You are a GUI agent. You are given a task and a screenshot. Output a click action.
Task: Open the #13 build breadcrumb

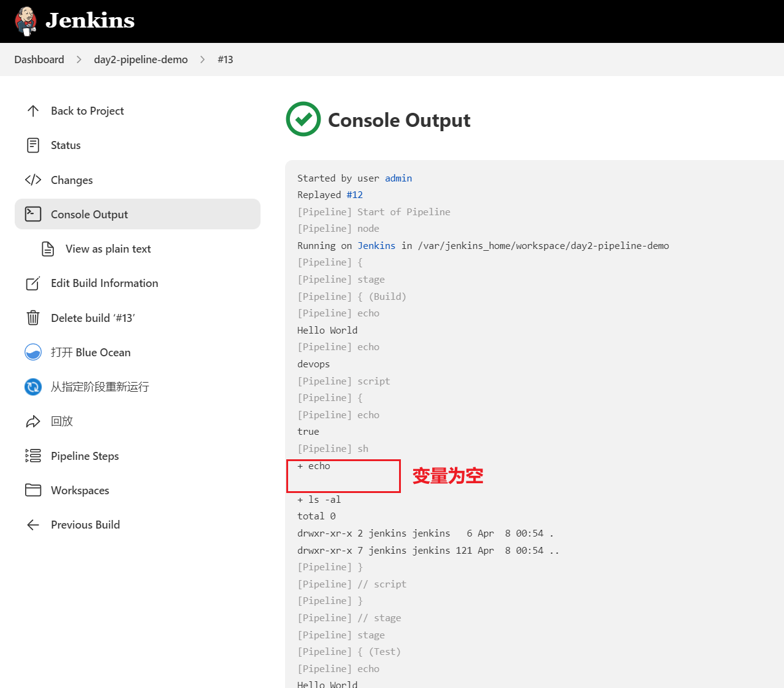226,59
